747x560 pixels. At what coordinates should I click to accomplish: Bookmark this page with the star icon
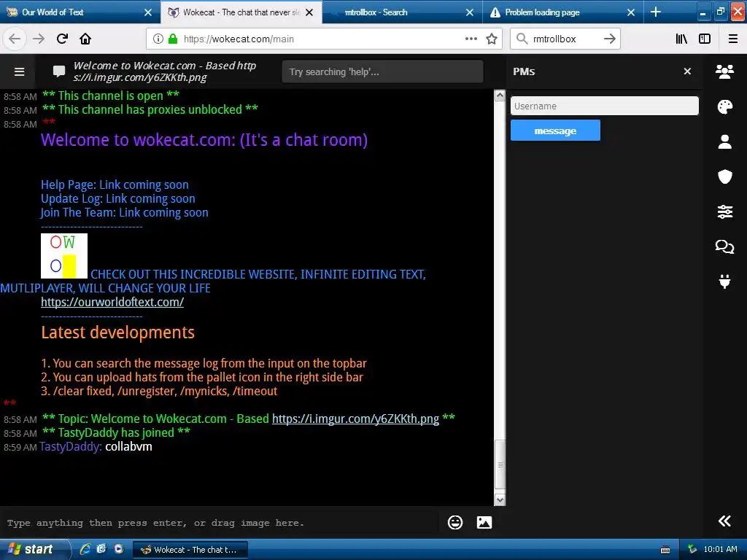492,39
